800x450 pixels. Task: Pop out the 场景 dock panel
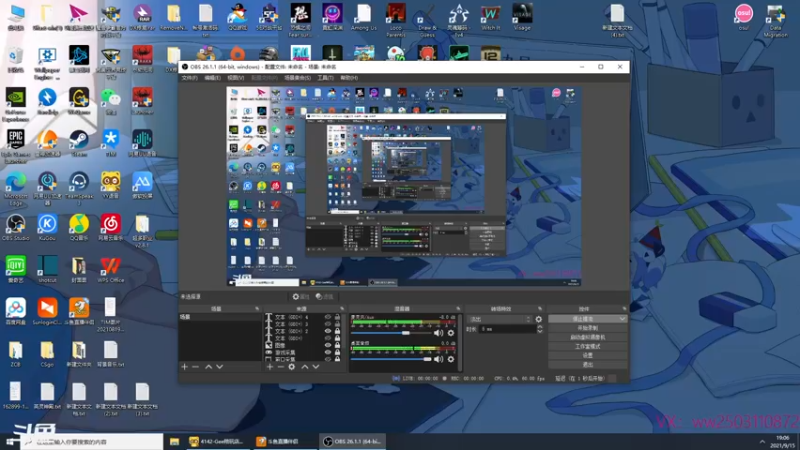(257, 309)
